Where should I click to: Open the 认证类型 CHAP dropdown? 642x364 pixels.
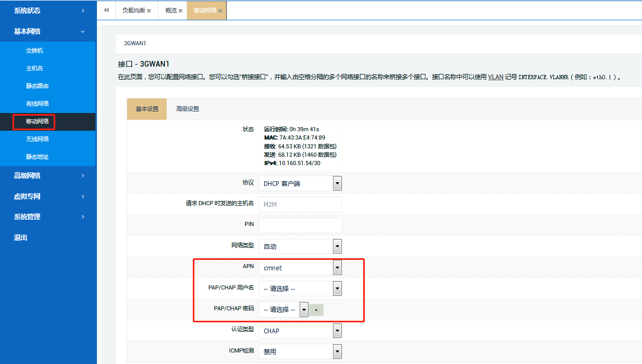click(x=337, y=331)
